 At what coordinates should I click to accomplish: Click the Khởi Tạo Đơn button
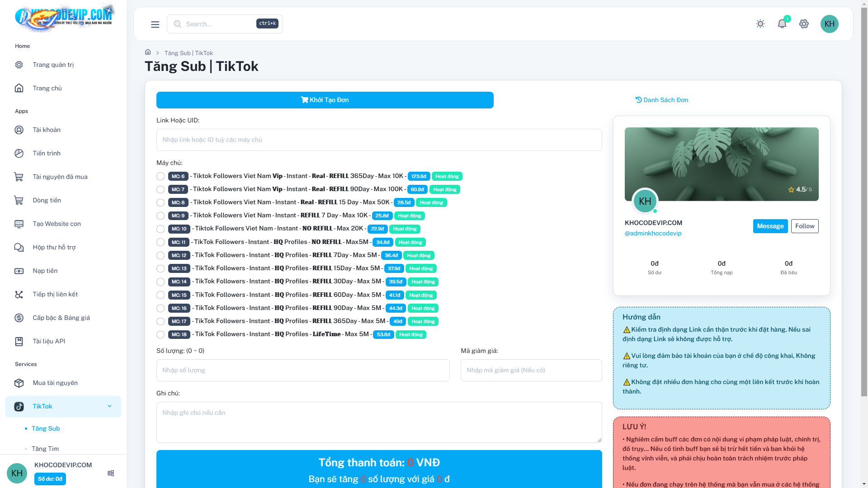325,100
